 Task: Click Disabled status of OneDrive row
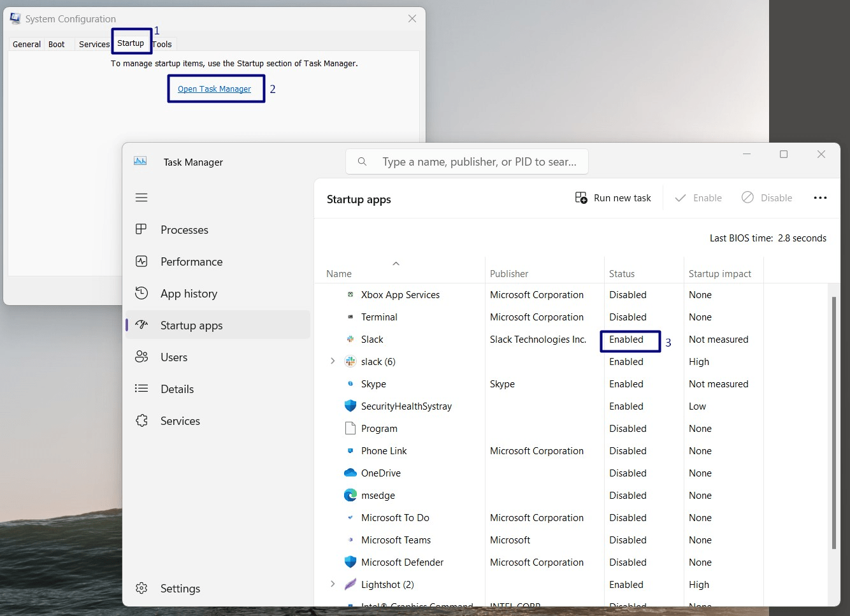(628, 473)
